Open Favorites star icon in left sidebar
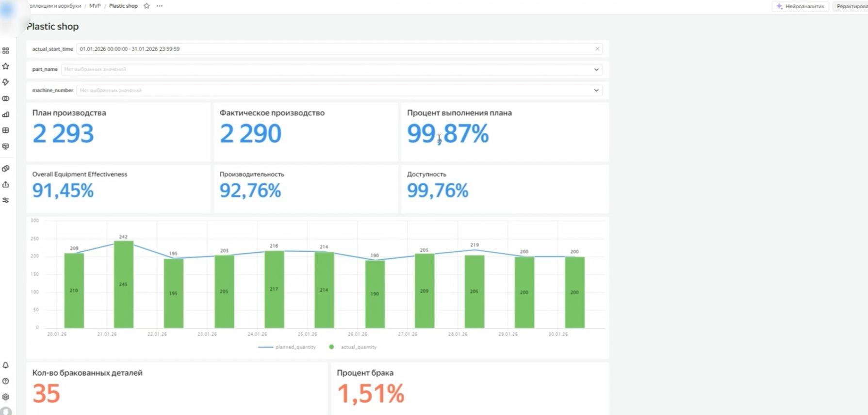The width and height of the screenshot is (868, 415). 6,66
